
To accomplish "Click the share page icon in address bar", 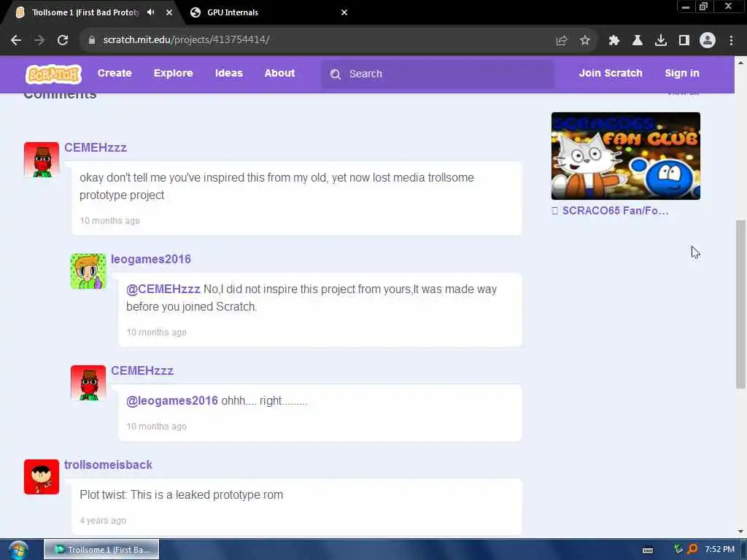I will pos(562,41).
